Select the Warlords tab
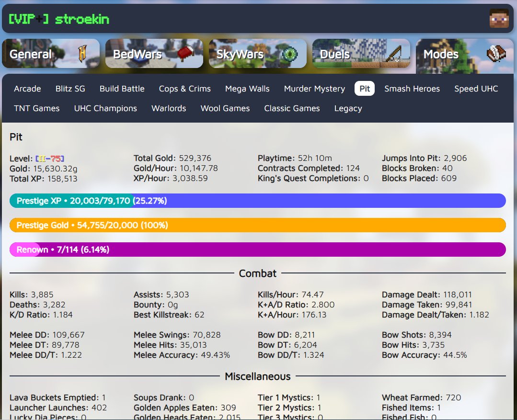 click(x=169, y=108)
